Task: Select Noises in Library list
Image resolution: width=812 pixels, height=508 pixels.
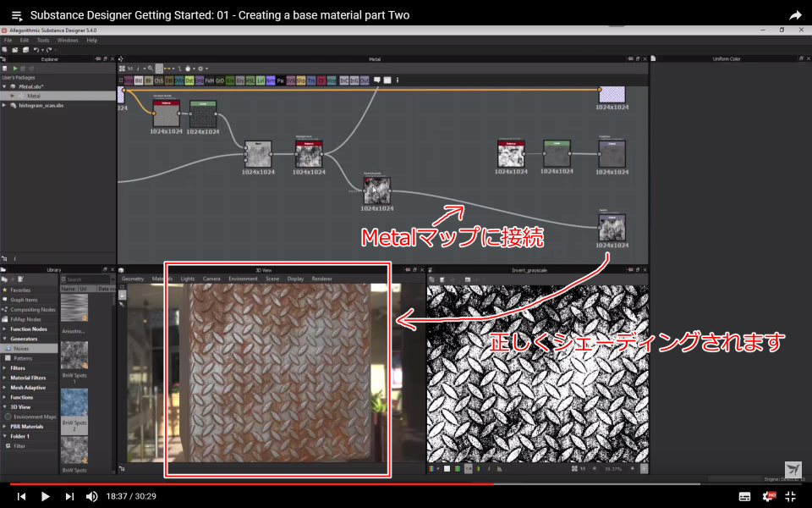Action: click(x=29, y=349)
